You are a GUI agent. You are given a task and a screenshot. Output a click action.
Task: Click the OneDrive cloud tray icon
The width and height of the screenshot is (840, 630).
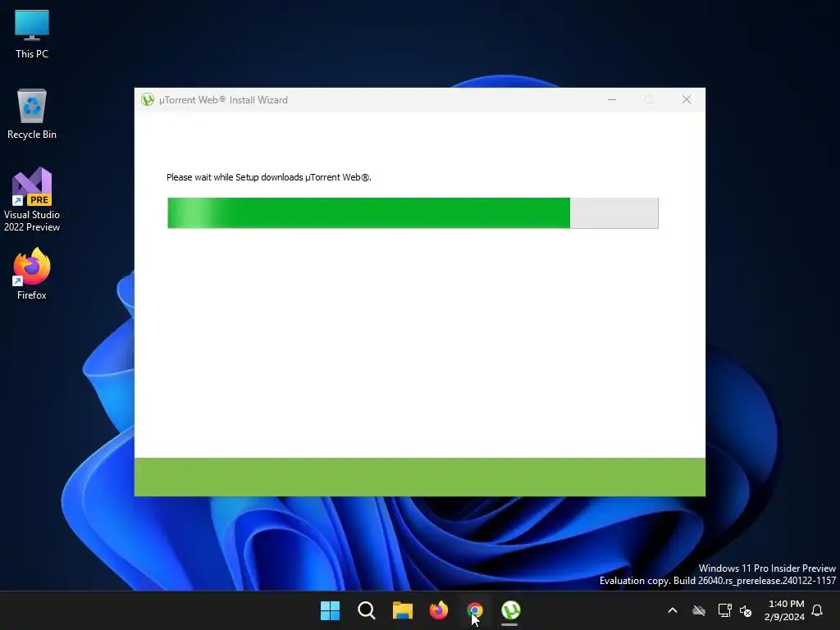[699, 610]
